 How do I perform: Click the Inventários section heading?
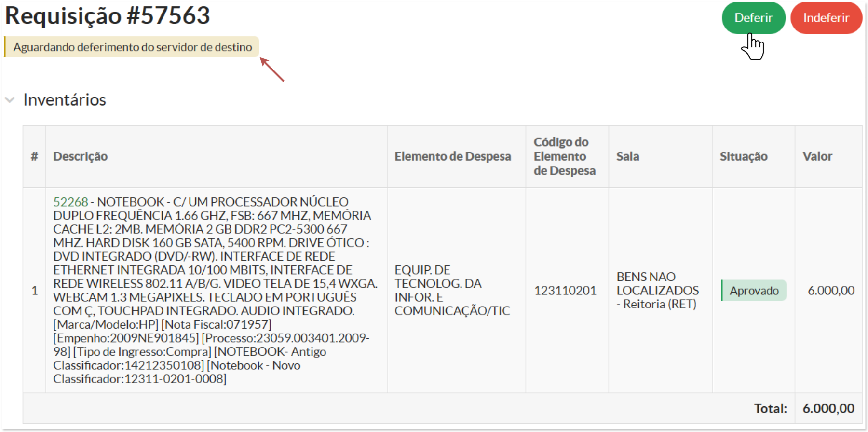coord(65,100)
